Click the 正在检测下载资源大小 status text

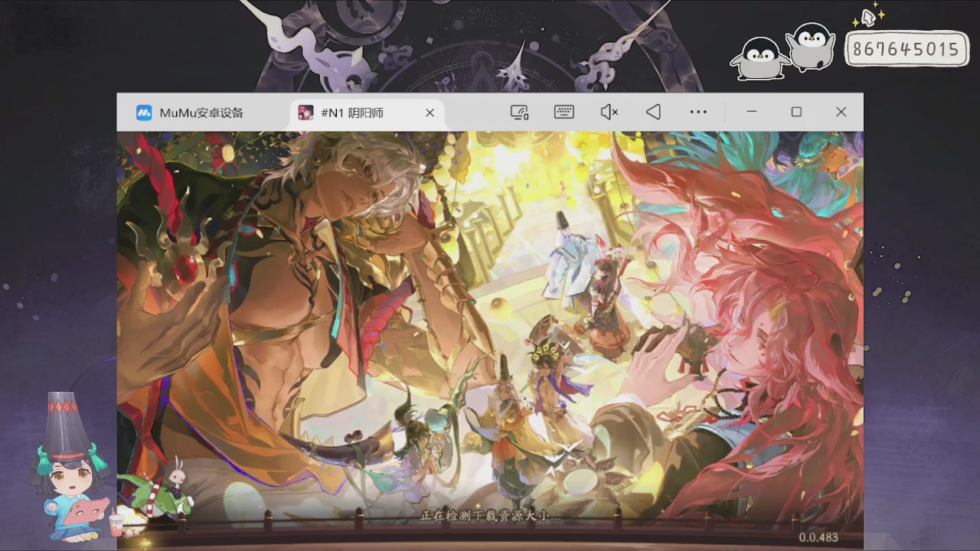491,516
